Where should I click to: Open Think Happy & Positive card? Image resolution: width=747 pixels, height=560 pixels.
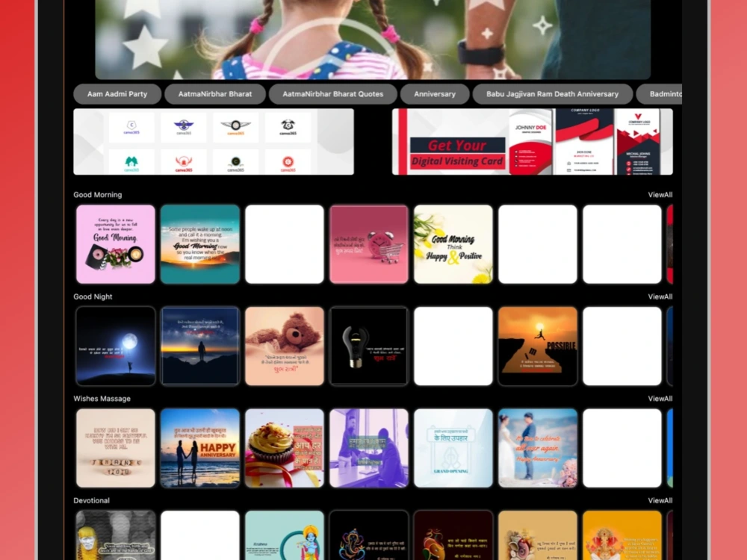pyautogui.click(x=453, y=244)
